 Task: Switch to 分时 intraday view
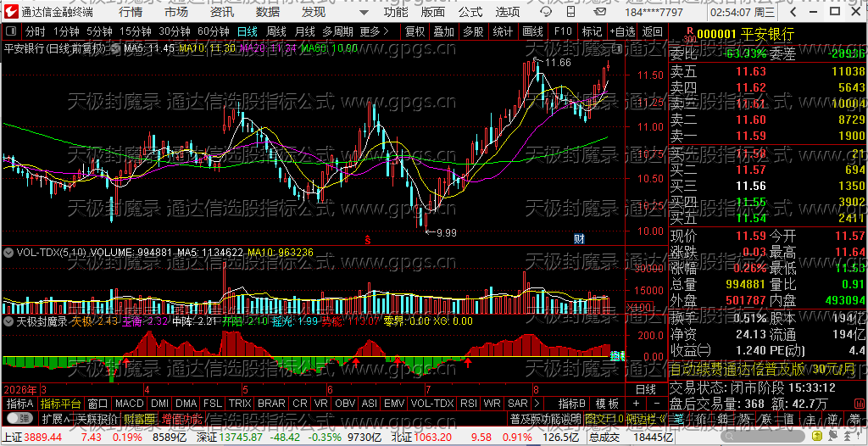[x=36, y=31]
